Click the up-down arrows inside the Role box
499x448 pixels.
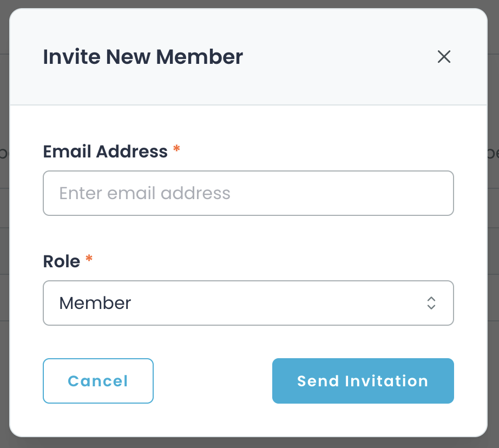click(x=431, y=303)
